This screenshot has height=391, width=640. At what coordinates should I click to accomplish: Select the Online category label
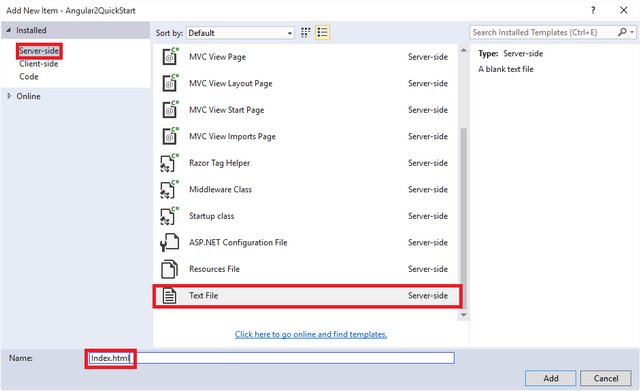[x=28, y=96]
